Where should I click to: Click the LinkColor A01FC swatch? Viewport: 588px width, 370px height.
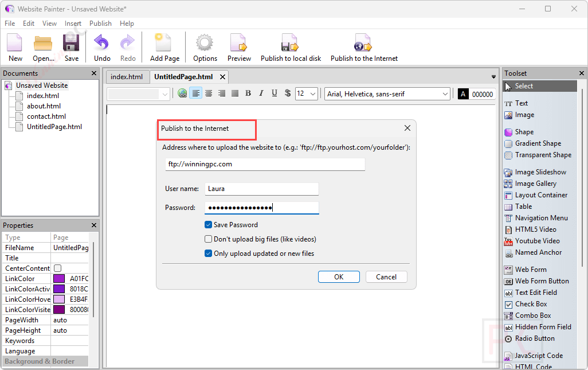pos(59,279)
